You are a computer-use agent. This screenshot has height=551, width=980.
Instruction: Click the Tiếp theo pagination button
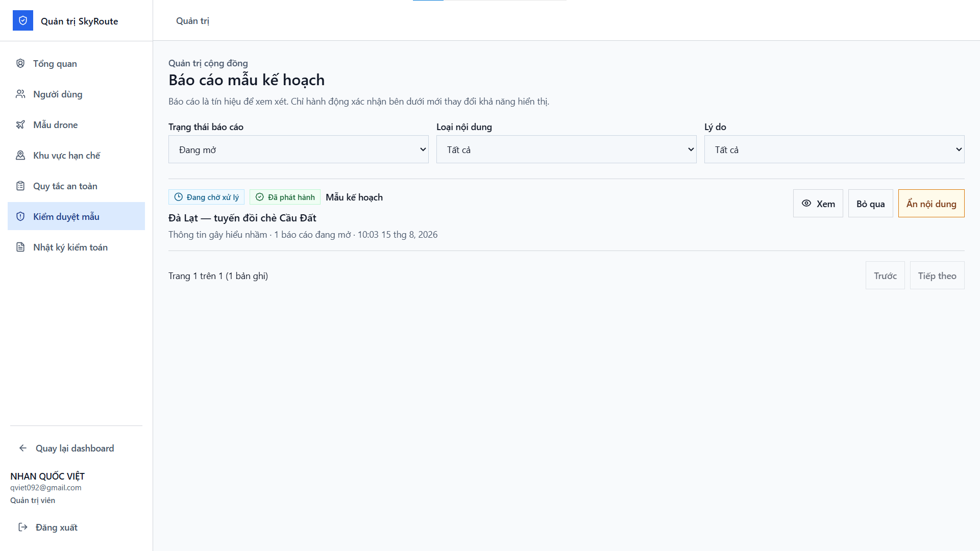coord(937,275)
